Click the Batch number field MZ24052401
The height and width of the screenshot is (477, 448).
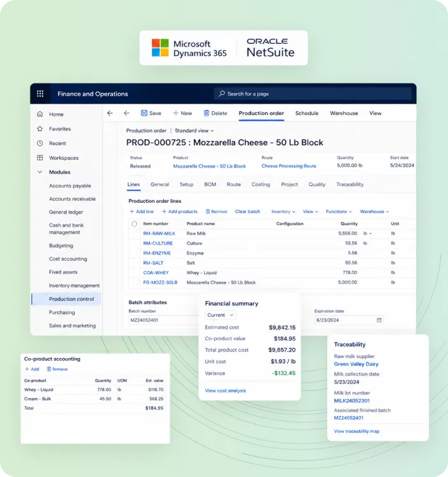click(x=163, y=320)
